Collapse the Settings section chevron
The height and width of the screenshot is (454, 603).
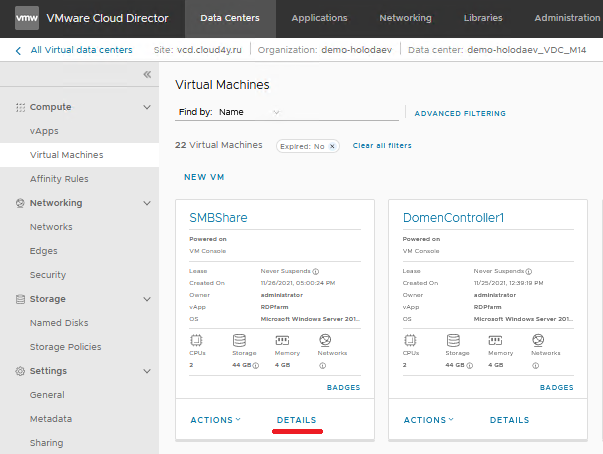pos(147,371)
